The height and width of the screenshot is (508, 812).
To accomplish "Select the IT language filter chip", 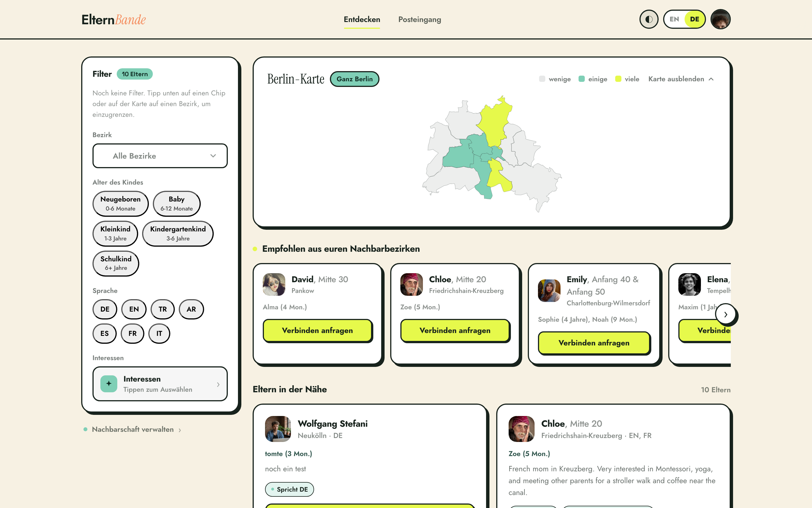I will [x=159, y=333].
